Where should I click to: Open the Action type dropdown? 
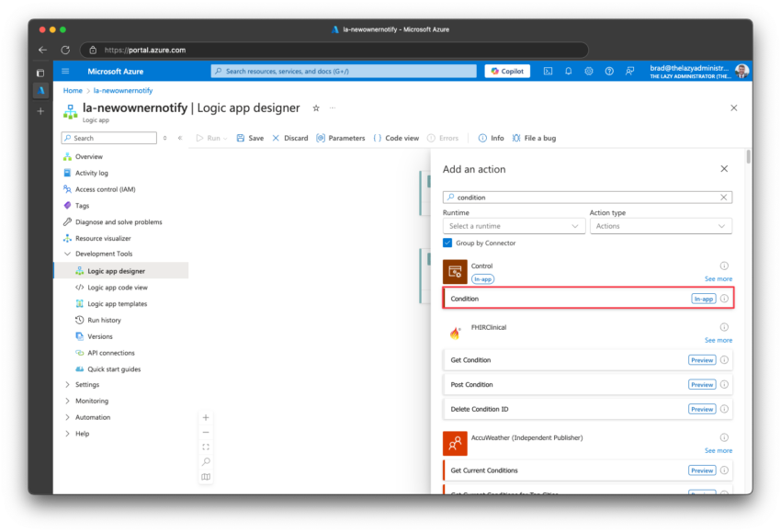(x=661, y=226)
